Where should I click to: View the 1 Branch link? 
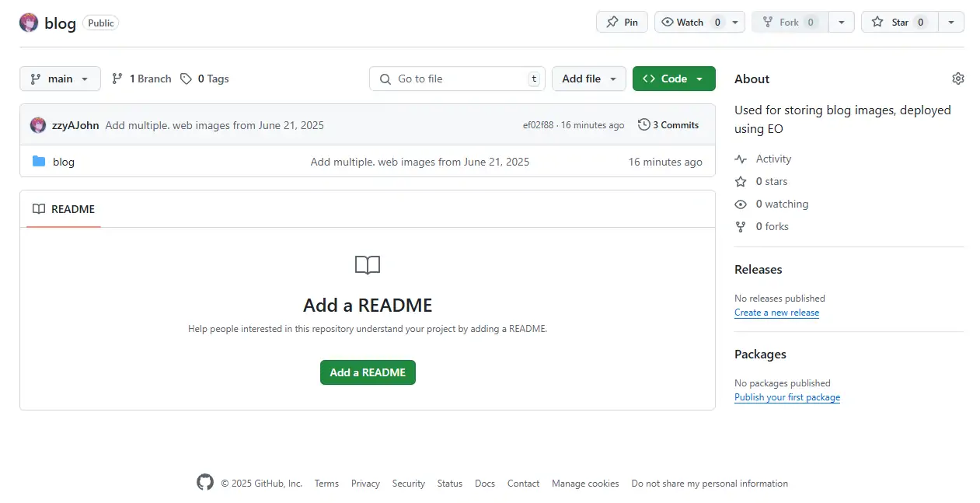(141, 79)
